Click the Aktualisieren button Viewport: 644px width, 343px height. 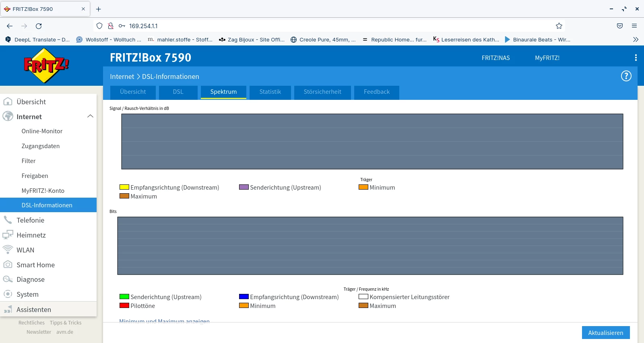606,333
